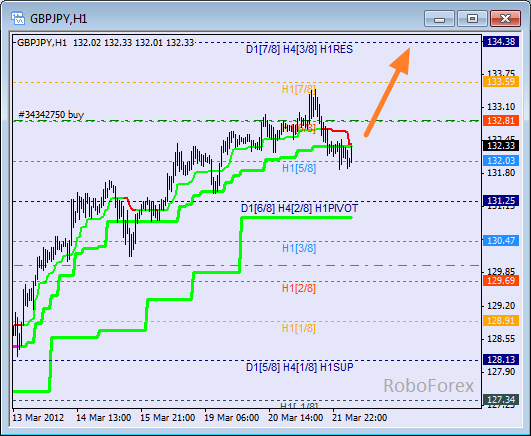
Task: Select the #34342750 buy order label
Action: tap(51, 115)
